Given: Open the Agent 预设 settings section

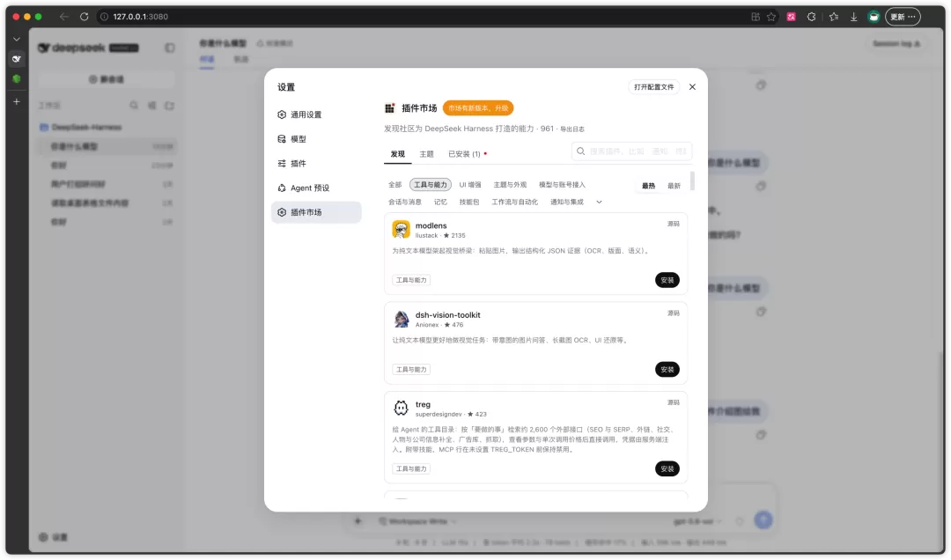Looking at the screenshot, I should 316,188.
